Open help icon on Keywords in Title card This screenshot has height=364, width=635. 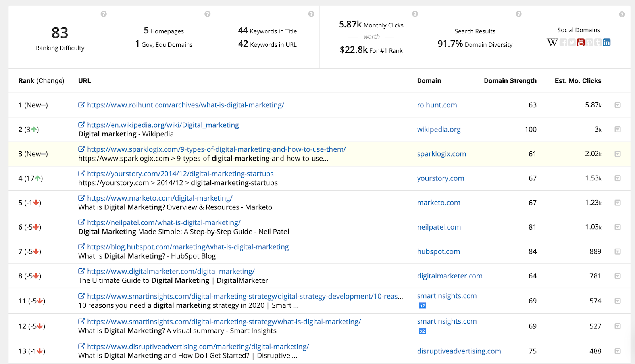click(x=311, y=14)
